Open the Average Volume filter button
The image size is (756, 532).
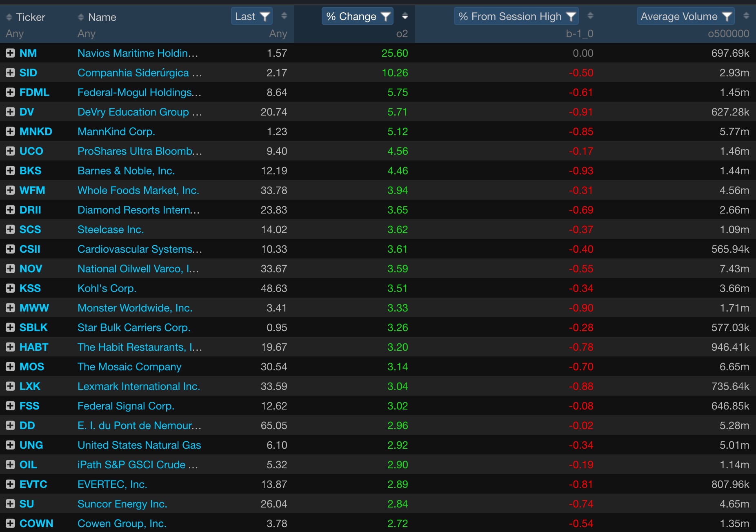(686, 16)
